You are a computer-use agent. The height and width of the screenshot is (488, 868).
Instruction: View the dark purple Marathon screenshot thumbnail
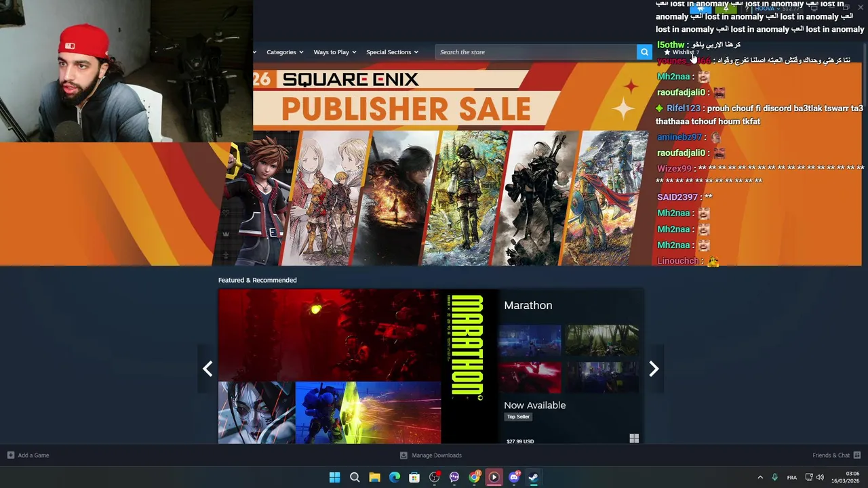click(602, 378)
